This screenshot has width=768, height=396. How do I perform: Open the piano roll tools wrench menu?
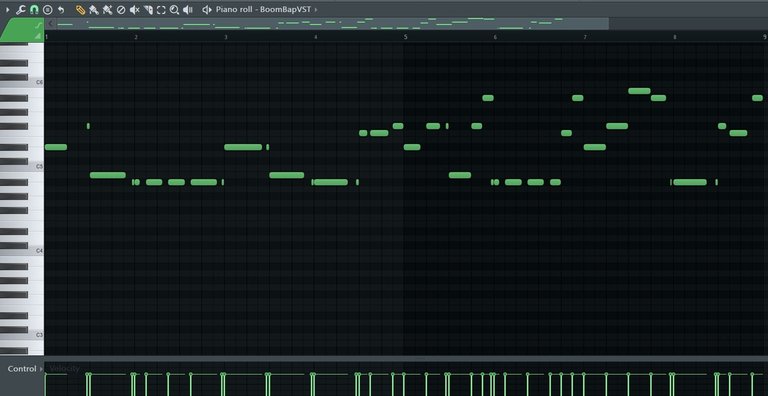21,10
